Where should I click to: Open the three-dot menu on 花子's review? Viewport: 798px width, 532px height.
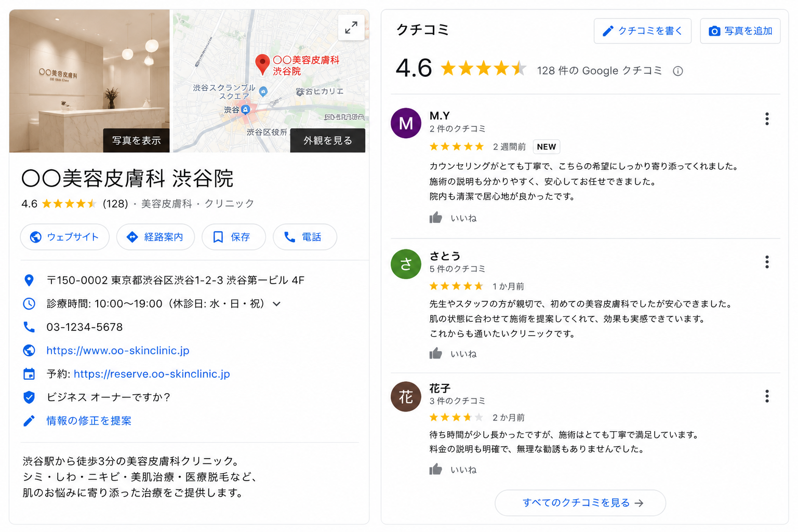coord(767,396)
